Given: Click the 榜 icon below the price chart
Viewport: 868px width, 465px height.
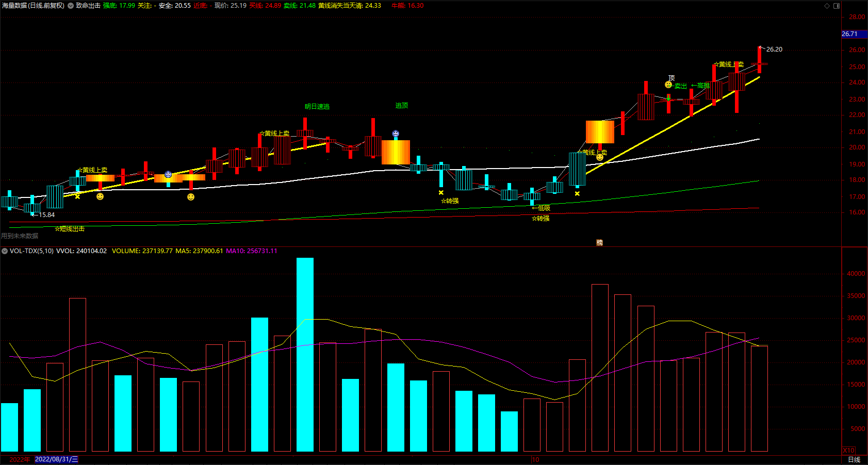Looking at the screenshot, I should [x=599, y=242].
